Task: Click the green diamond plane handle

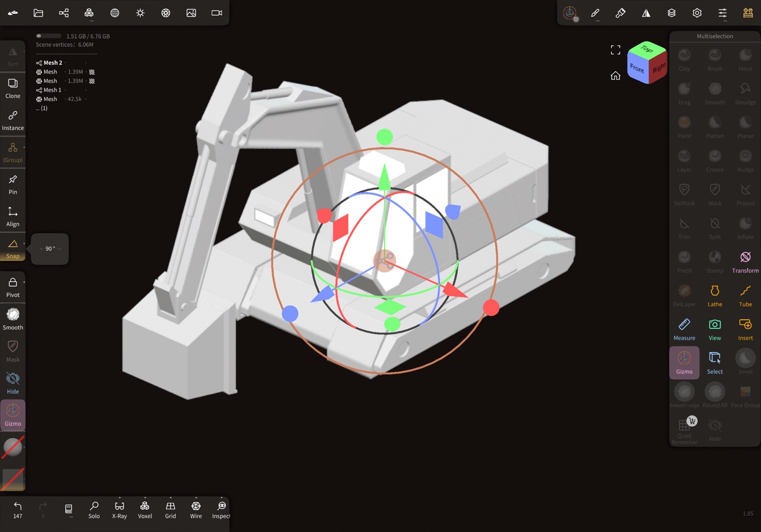Action: pyautogui.click(x=390, y=307)
